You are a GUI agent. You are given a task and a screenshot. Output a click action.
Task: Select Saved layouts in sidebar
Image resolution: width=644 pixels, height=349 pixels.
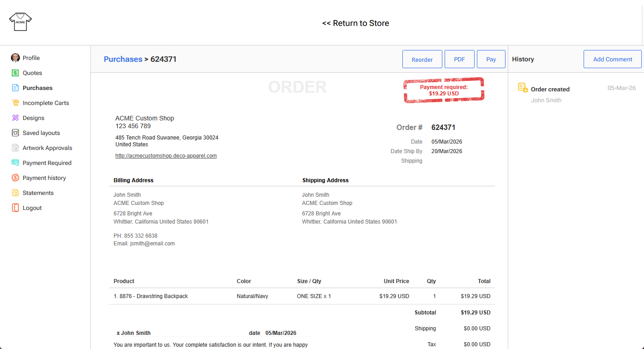[x=41, y=133]
